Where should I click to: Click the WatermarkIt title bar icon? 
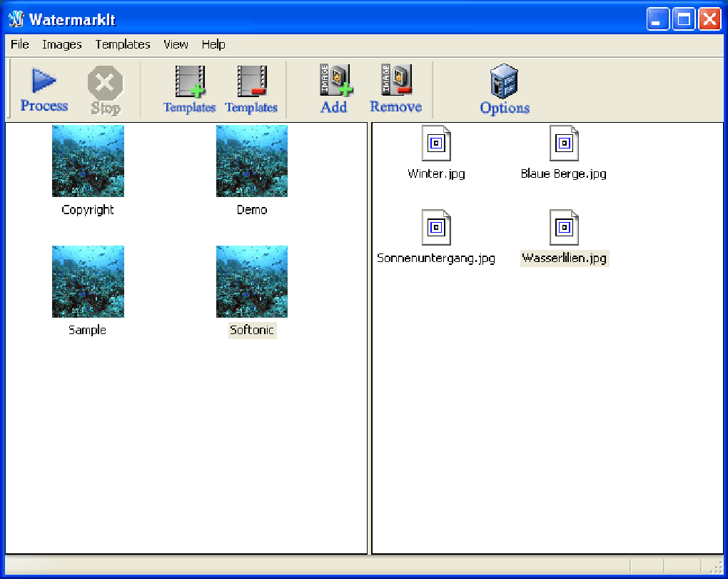(16, 19)
